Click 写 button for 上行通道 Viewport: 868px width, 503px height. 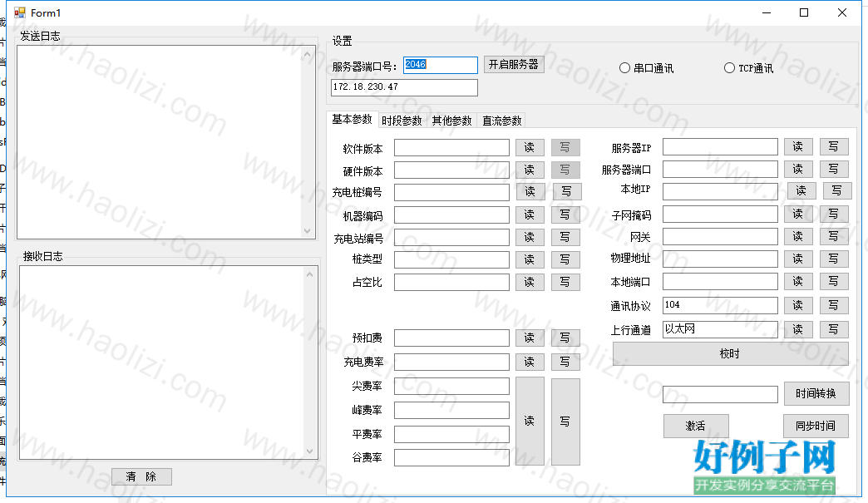pos(834,330)
